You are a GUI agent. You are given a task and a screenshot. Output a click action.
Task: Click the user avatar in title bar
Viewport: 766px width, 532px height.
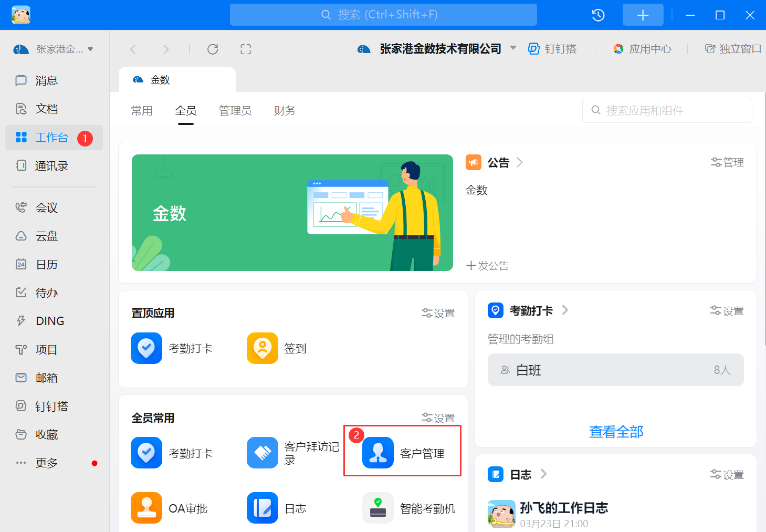point(21,15)
